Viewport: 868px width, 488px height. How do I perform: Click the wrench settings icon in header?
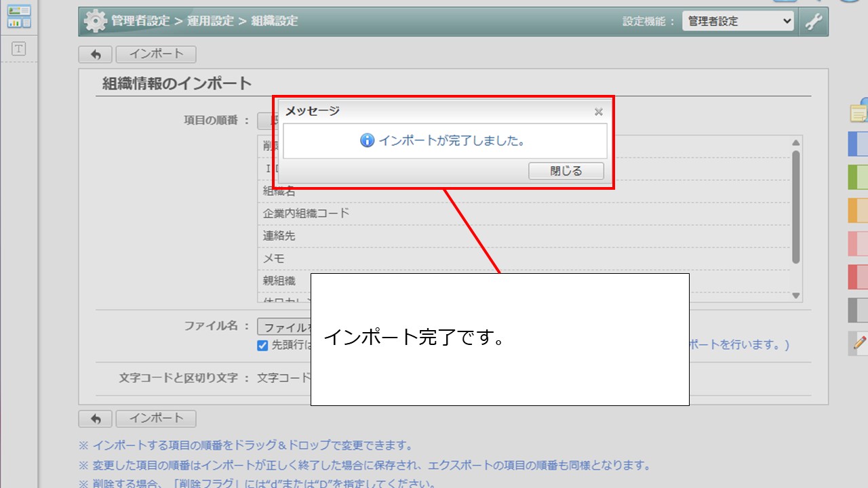pos(813,22)
